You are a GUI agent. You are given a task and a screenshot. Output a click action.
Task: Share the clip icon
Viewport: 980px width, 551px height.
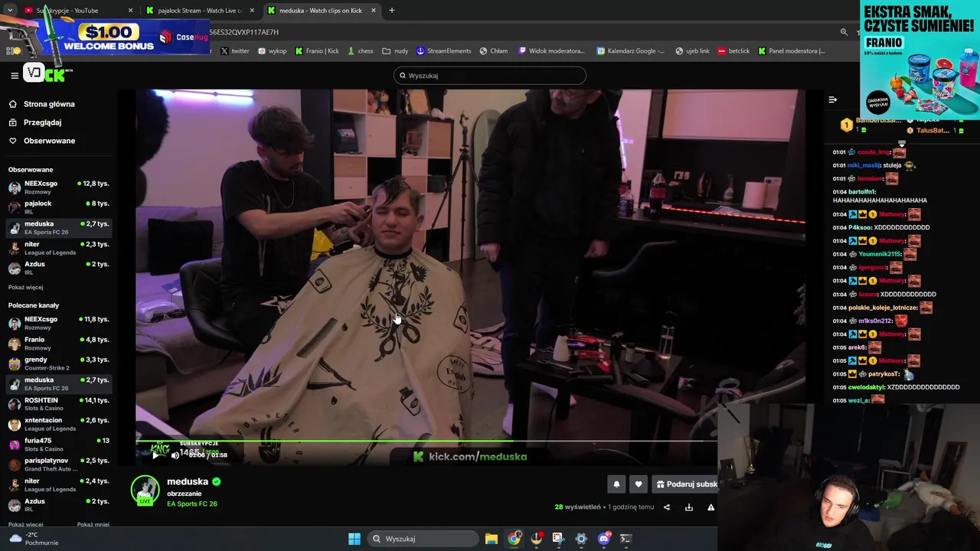pyautogui.click(x=666, y=507)
